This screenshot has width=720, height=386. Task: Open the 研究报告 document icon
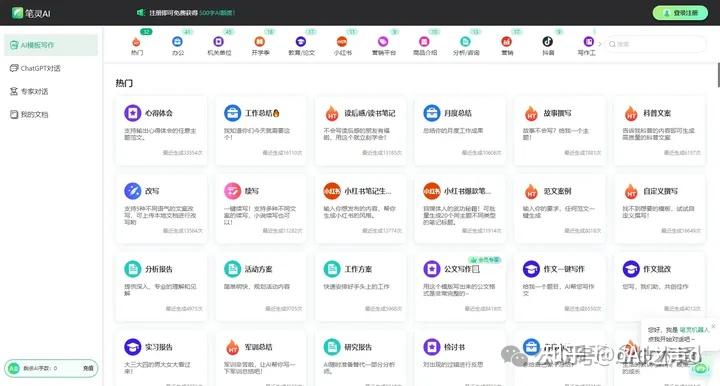tap(332, 347)
